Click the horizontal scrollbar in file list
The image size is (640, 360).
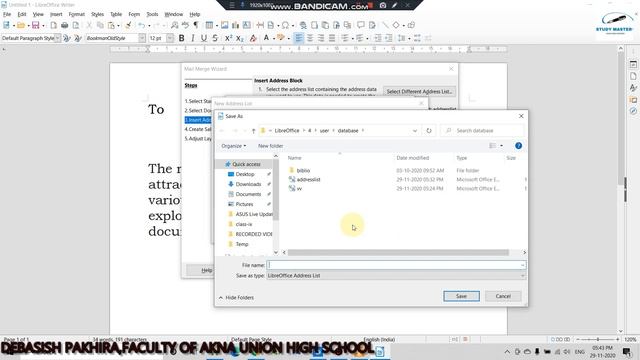(x=398, y=252)
